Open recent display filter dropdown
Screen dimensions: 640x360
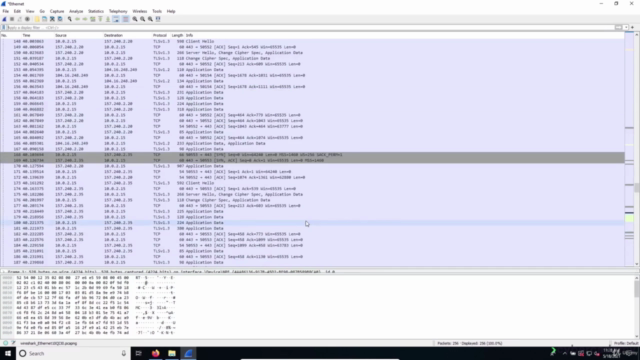(626, 27)
